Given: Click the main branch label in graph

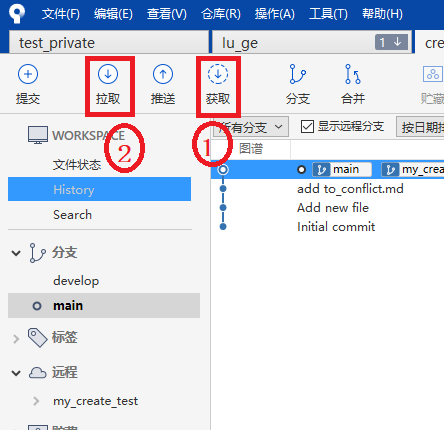Looking at the screenshot, I should 342,169.
